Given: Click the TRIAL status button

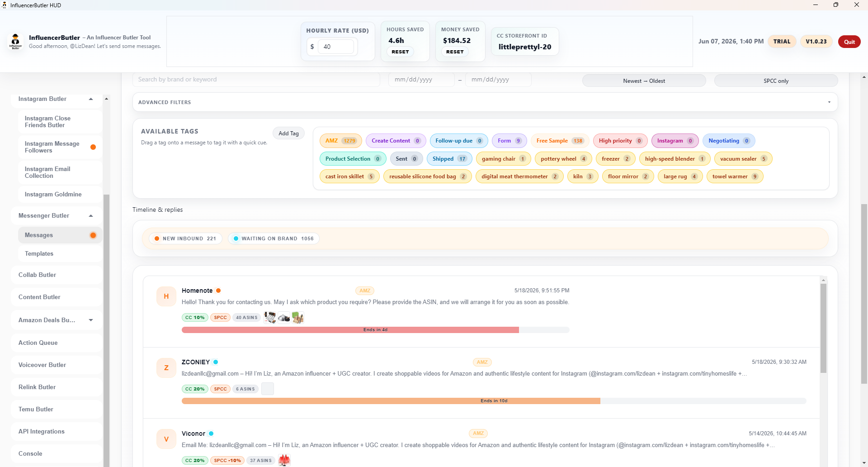Looking at the screenshot, I should click(782, 42).
